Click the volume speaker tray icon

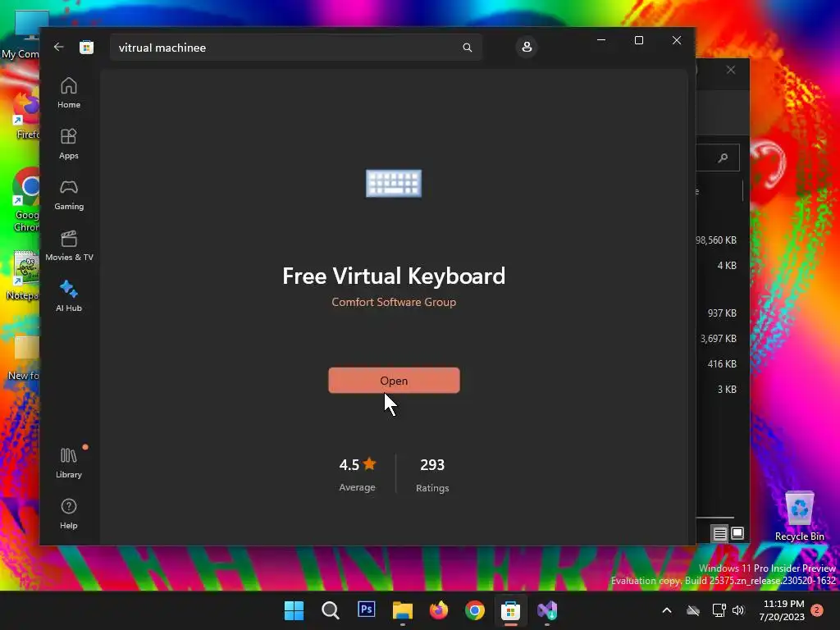tap(738, 610)
